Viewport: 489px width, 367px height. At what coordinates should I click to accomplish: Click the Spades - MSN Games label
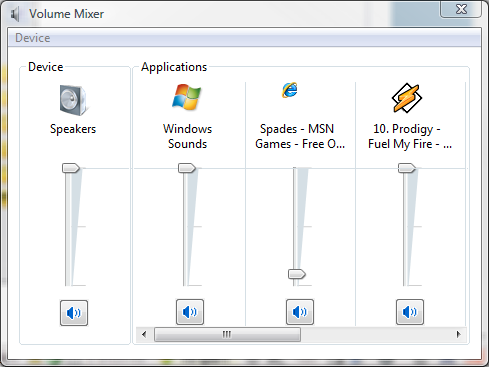(x=300, y=136)
